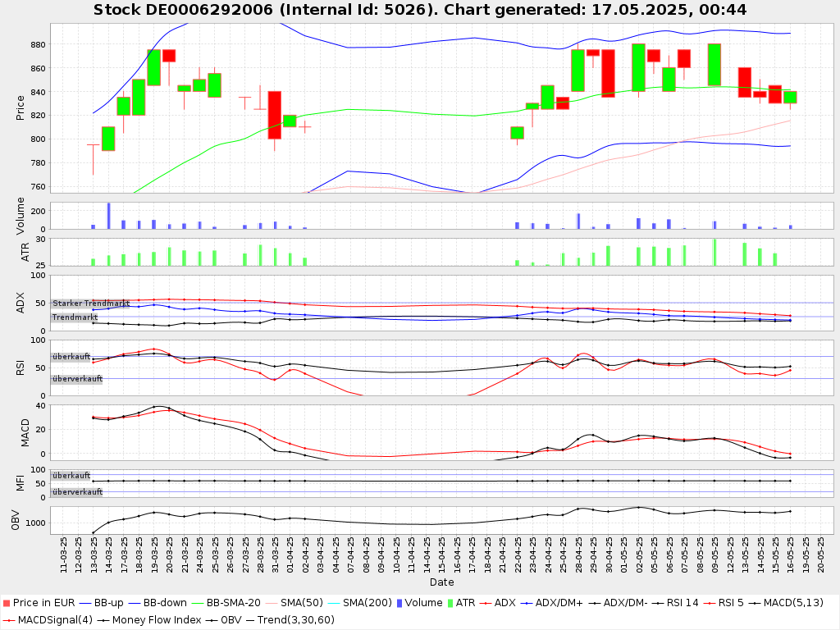Select the Money Flow Index legend entry

click(x=149, y=620)
